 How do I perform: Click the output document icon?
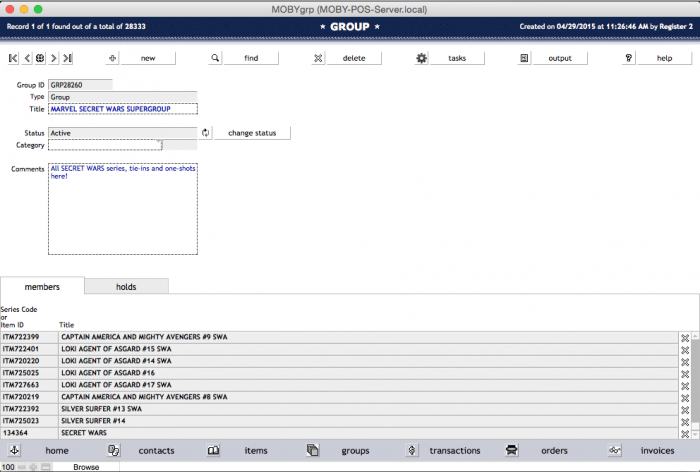click(x=524, y=58)
